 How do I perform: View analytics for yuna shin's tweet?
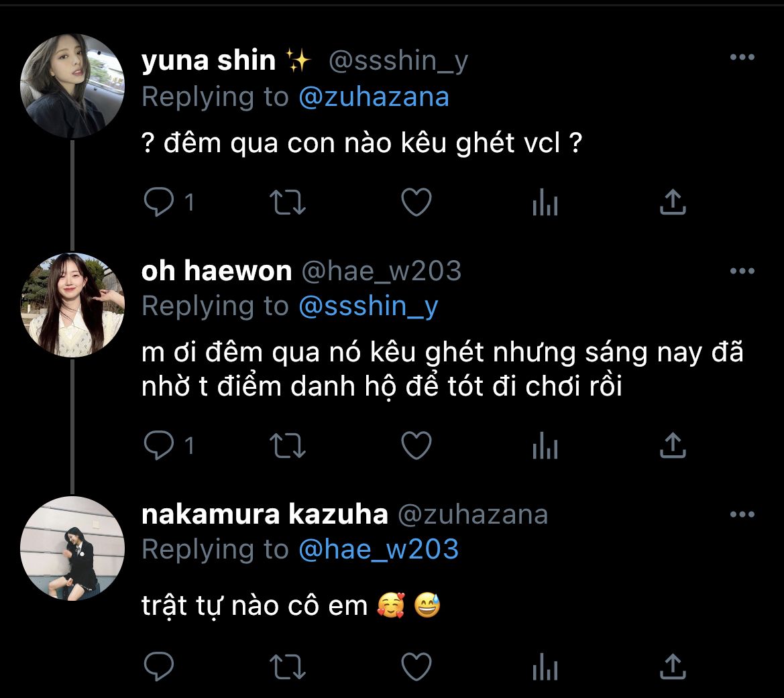click(545, 202)
